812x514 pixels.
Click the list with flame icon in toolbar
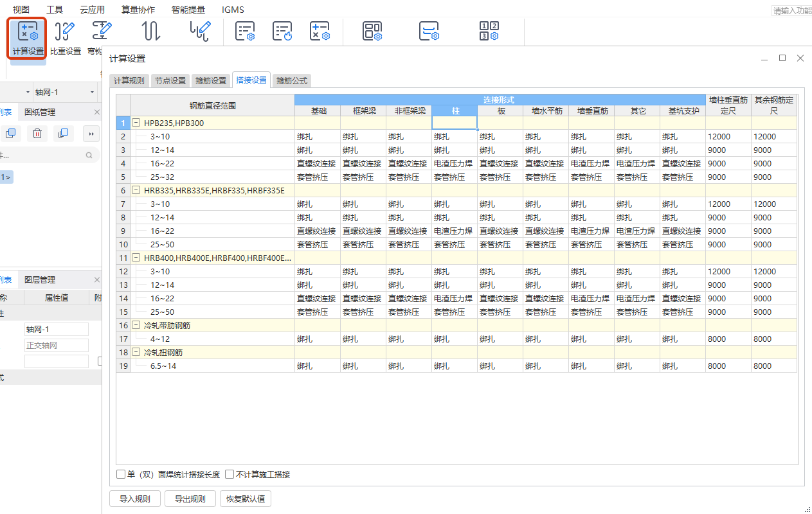282,31
